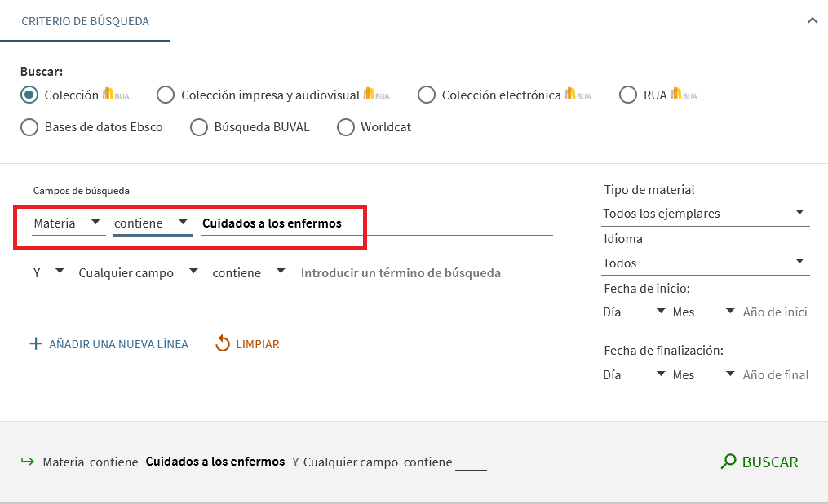
Task: Click the magnifying glass search icon
Action: [x=728, y=462]
